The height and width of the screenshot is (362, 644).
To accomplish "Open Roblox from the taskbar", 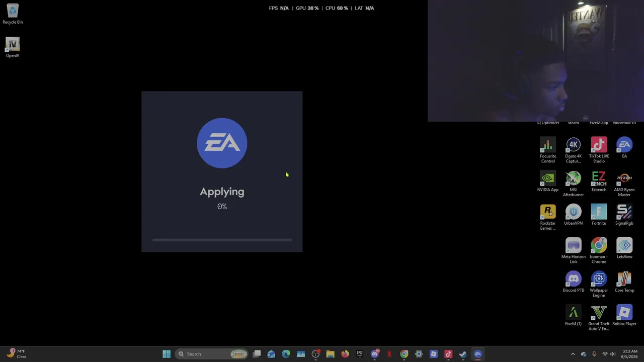I will click(x=433, y=354).
